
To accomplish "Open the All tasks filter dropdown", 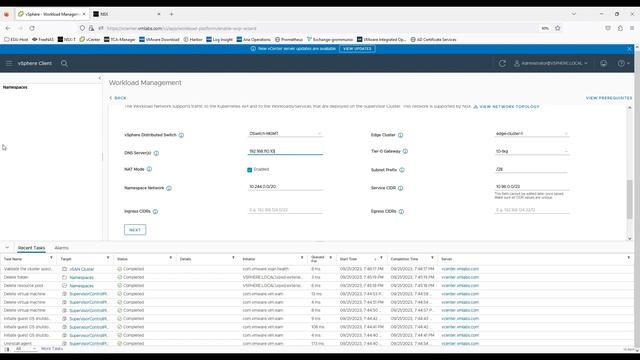I will pyautogui.click(x=25, y=349).
